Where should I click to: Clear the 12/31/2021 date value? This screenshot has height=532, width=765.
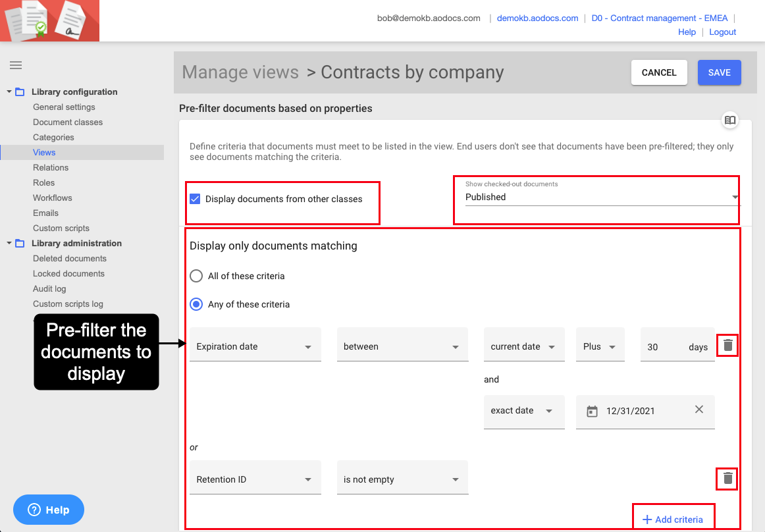tap(699, 410)
